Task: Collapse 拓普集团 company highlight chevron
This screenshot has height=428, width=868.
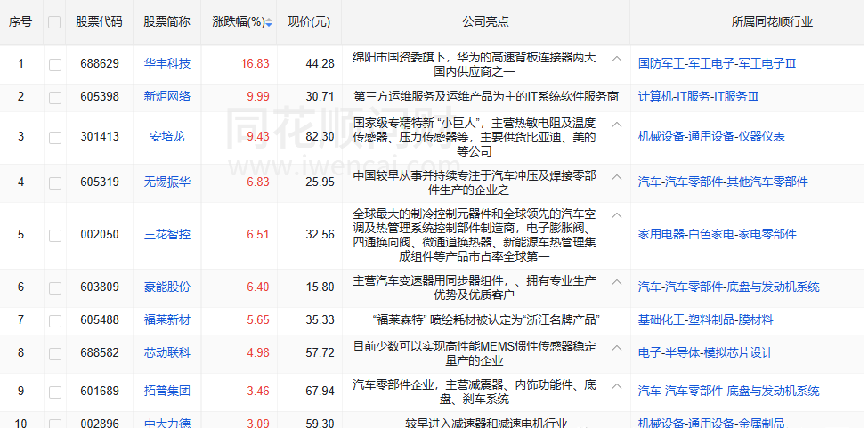Action: coord(617,386)
